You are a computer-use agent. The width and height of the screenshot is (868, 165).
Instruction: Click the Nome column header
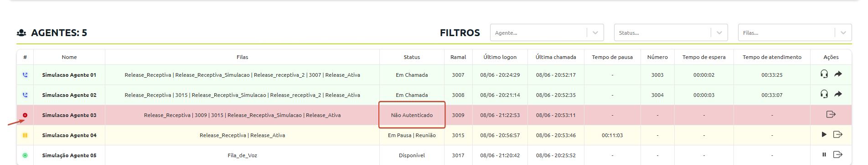tap(69, 57)
